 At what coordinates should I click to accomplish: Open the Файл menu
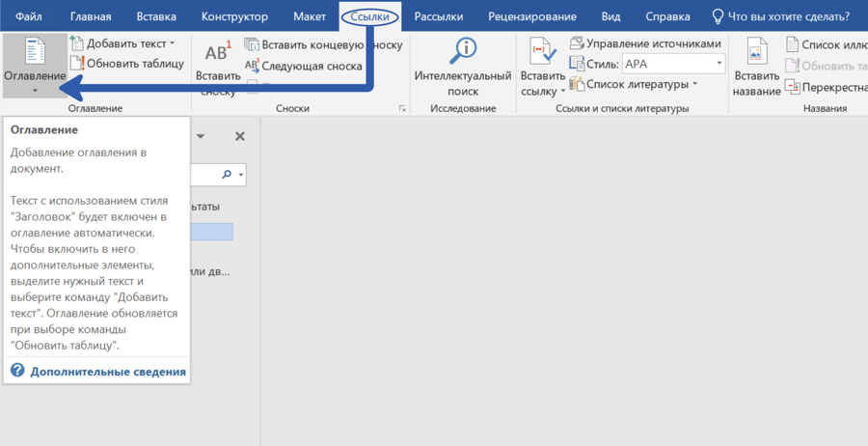(x=27, y=16)
